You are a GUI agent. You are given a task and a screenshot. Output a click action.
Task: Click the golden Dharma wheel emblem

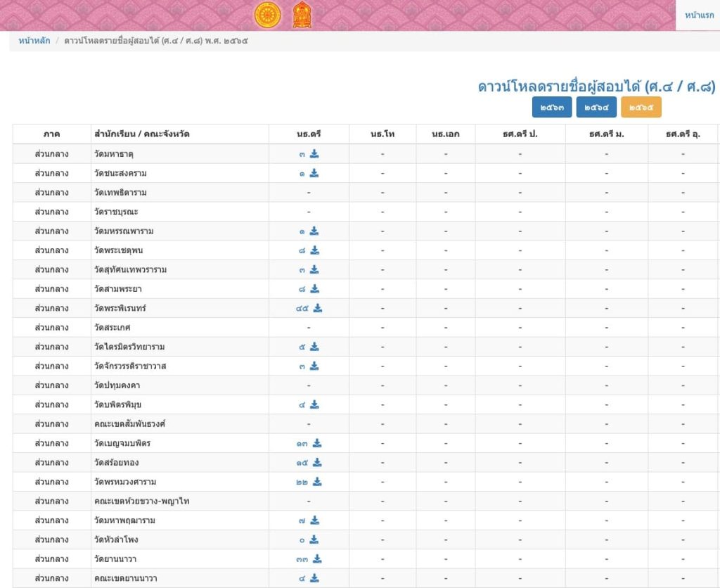point(268,15)
